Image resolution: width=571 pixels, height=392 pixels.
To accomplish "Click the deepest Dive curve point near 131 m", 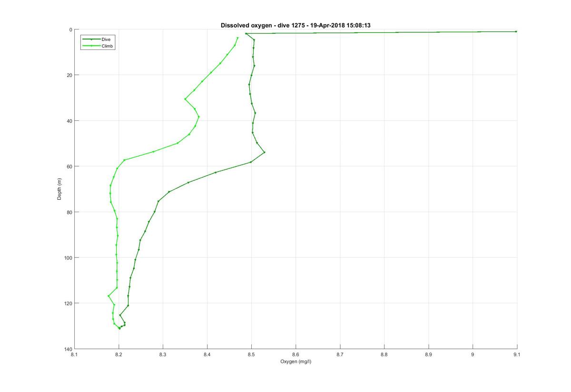I will 119,328.
